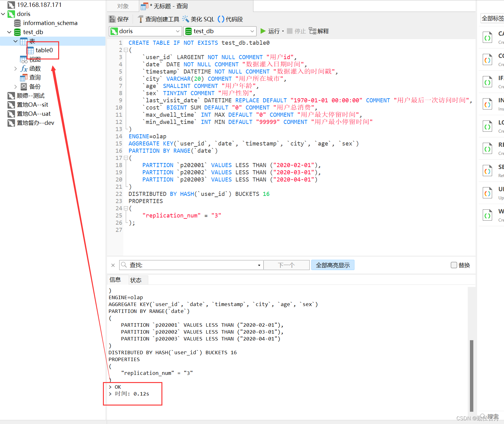Click the snippet icon labeled W
Screen dimensions: 504x424
click(x=487, y=216)
